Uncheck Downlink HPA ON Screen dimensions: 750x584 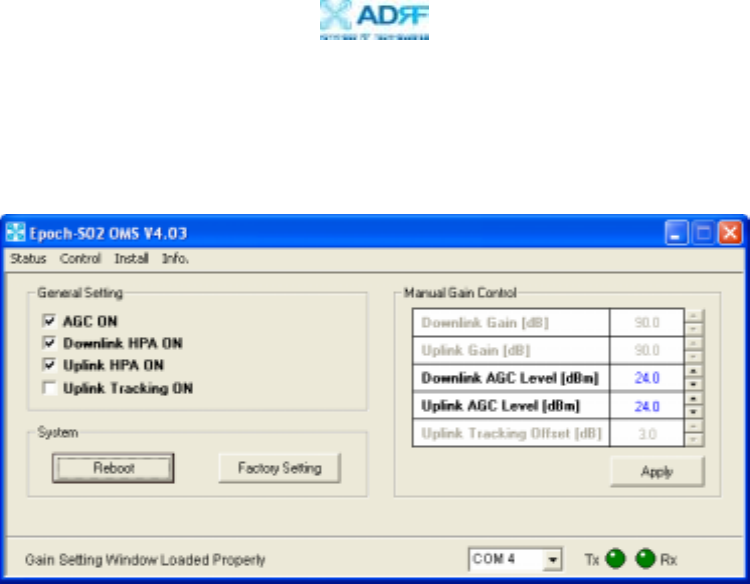tap(49, 343)
